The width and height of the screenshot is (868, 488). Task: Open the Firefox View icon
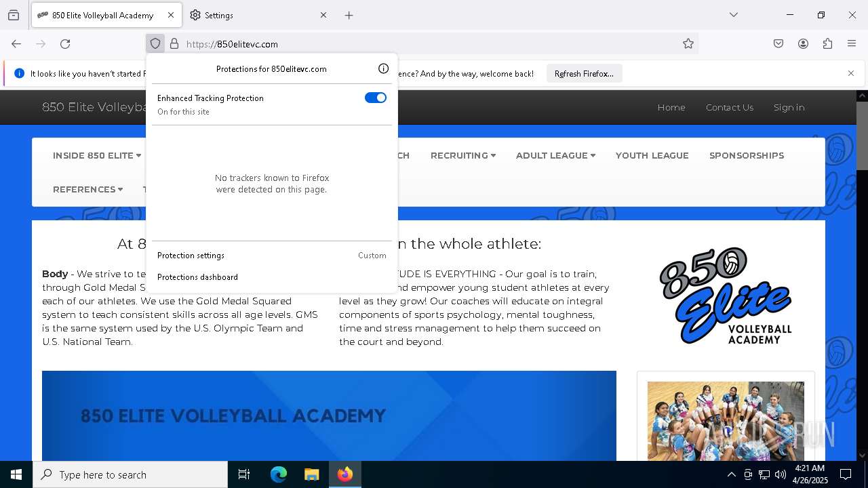(14, 15)
